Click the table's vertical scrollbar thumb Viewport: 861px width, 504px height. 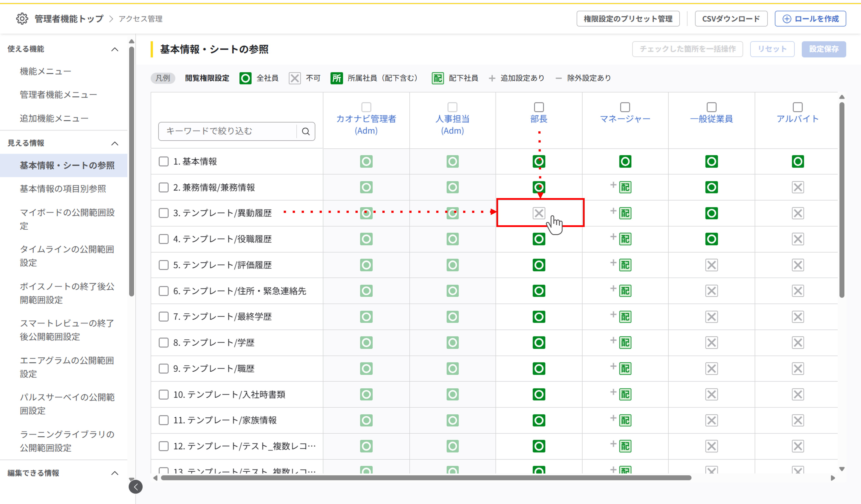tap(842, 200)
